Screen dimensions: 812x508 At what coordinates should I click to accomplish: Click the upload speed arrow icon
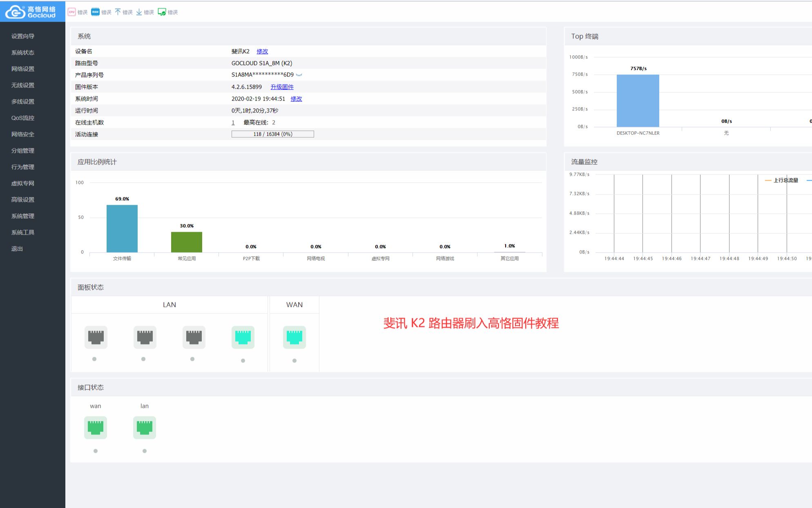(118, 12)
